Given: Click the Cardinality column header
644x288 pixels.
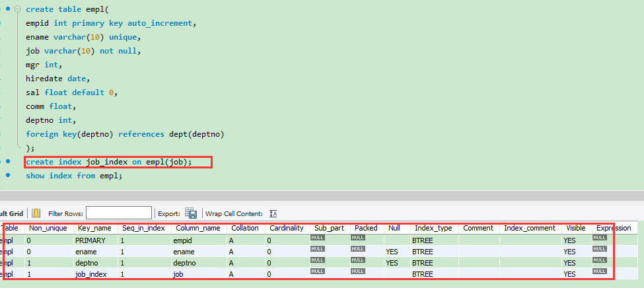Looking at the screenshot, I should point(287,228).
